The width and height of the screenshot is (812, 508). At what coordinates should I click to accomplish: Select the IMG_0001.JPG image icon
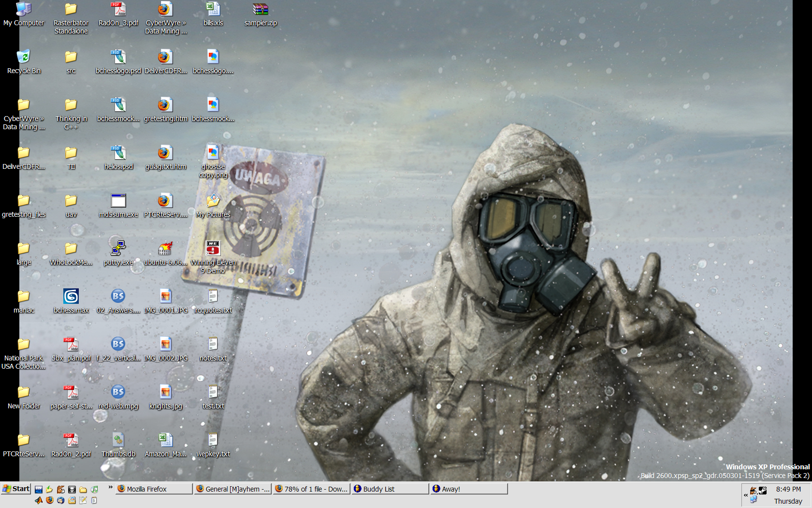point(166,301)
